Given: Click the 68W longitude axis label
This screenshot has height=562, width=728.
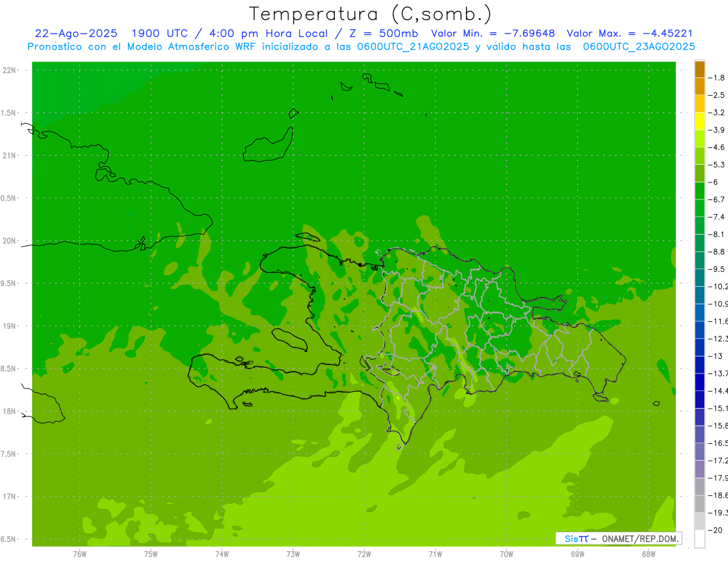Looking at the screenshot, I should [x=649, y=554].
